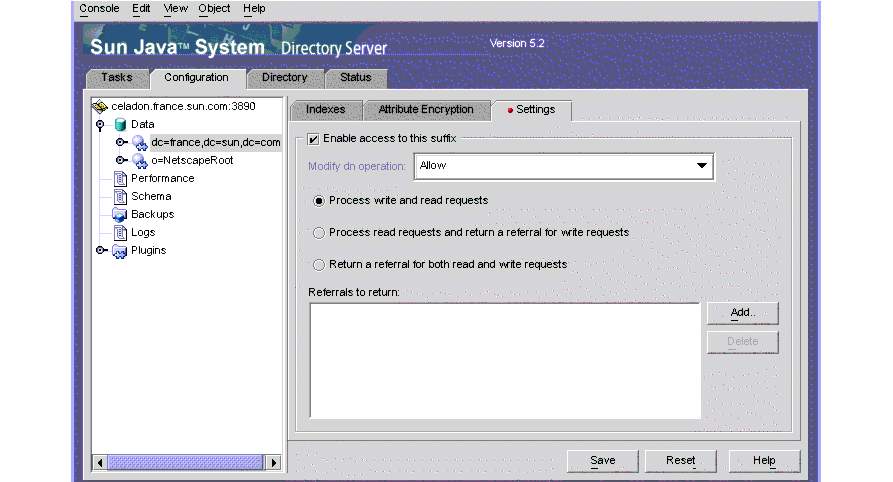Collapse the Data tree node
This screenshot has width=893, height=482.
100,124
